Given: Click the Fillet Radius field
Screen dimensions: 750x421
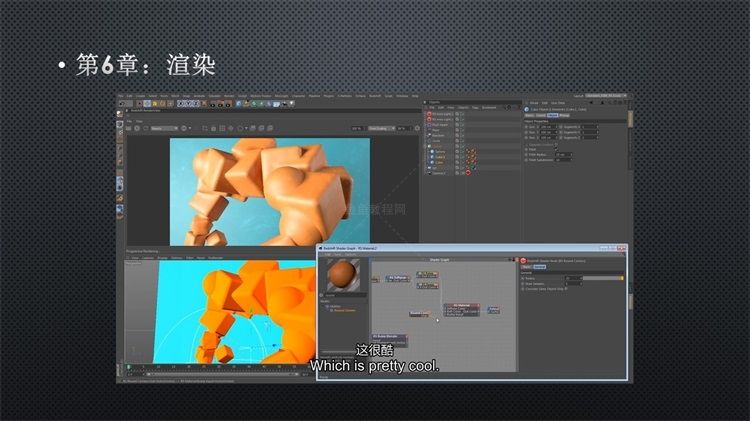Looking at the screenshot, I should coord(564,155).
